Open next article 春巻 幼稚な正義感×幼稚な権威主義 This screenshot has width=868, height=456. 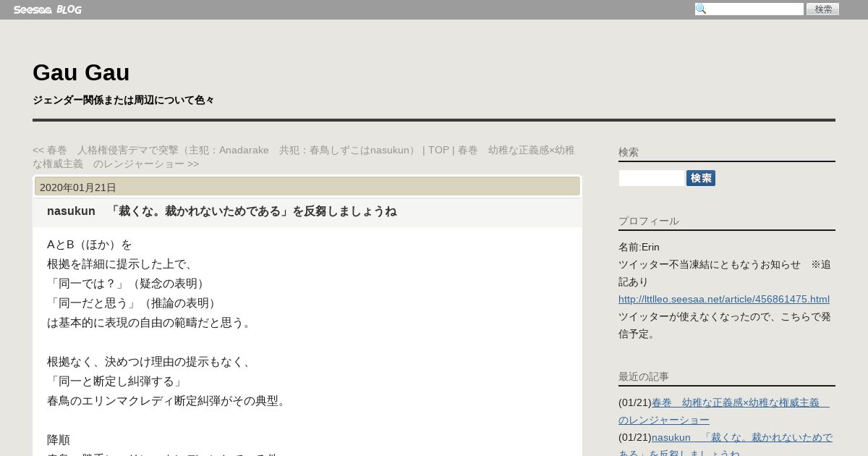point(304,157)
